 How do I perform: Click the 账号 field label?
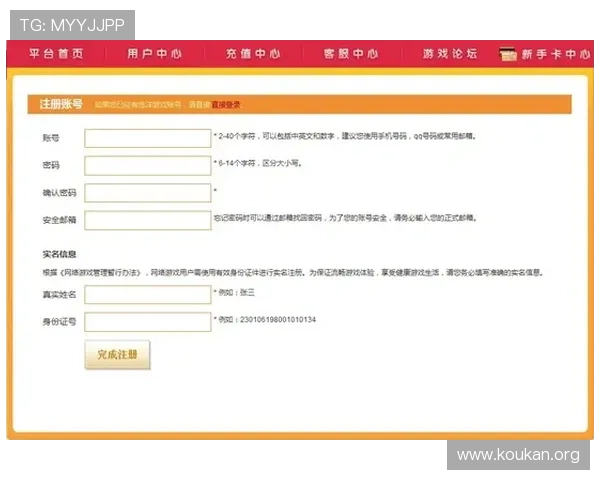pos(51,138)
